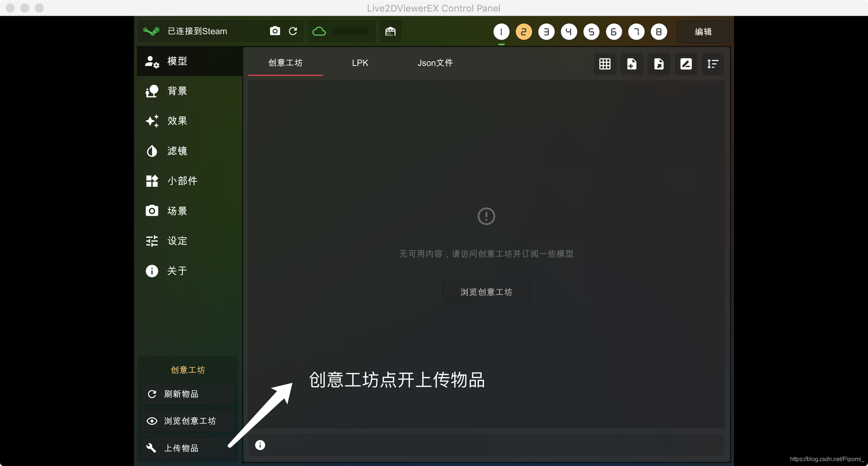
Task: Open the 背景 section in sidebar
Action: (x=190, y=91)
